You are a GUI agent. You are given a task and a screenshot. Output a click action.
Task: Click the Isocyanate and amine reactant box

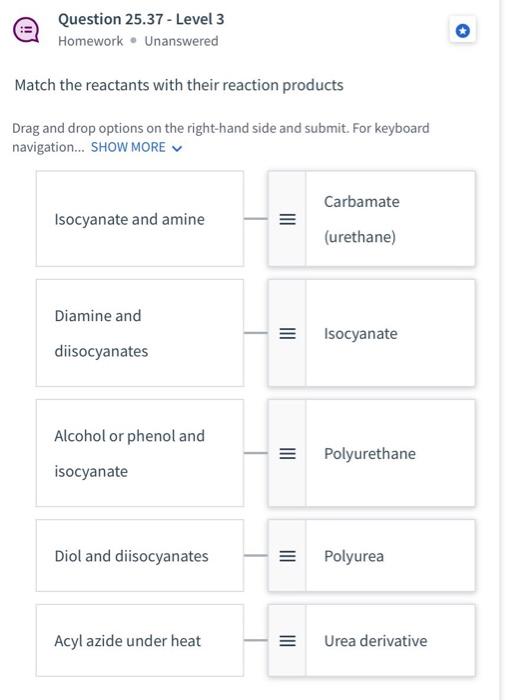click(140, 219)
